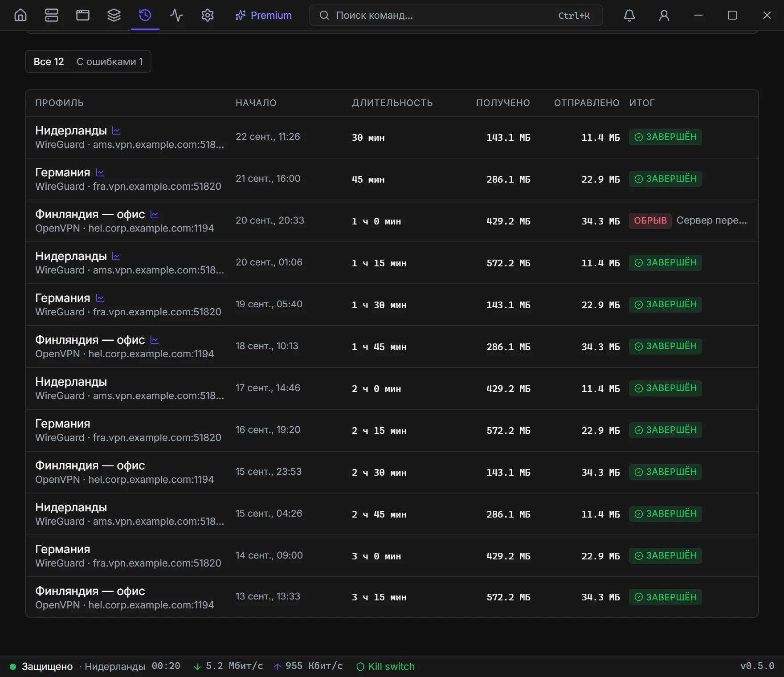Viewport: 784px width, 677px height.
Task: Click the Premium upgrade link
Action: click(264, 15)
